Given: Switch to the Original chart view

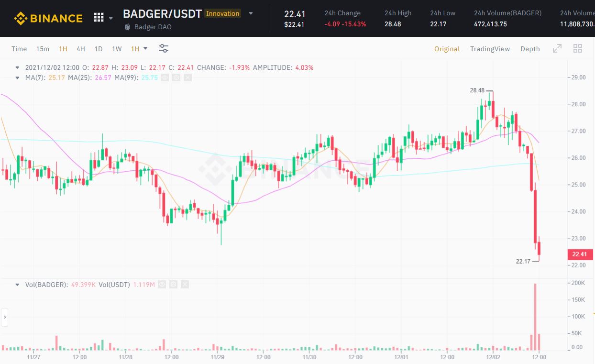Looking at the screenshot, I should tap(447, 49).
